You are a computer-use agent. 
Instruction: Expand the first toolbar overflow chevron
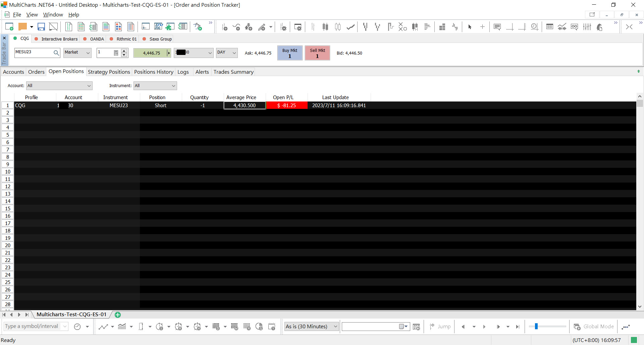(x=211, y=23)
